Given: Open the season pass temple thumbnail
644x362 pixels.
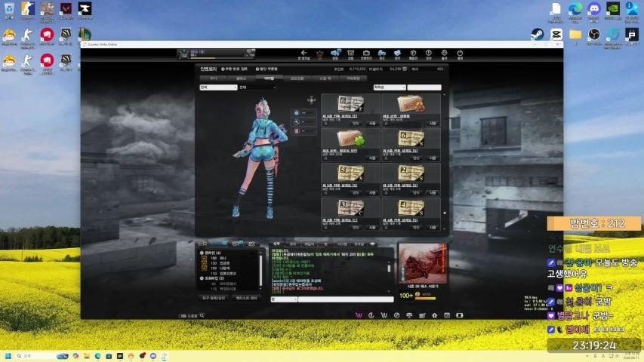Looking at the screenshot, I should pyautogui.click(x=422, y=263).
